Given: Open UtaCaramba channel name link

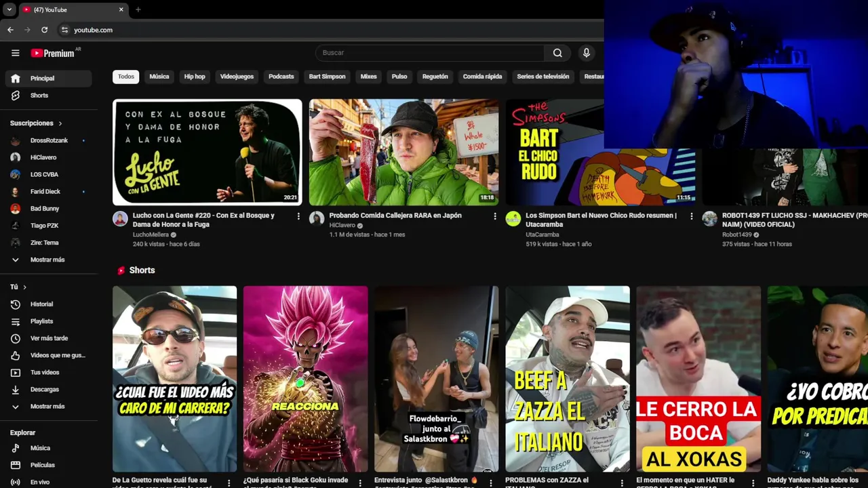Looking at the screenshot, I should [542, 235].
